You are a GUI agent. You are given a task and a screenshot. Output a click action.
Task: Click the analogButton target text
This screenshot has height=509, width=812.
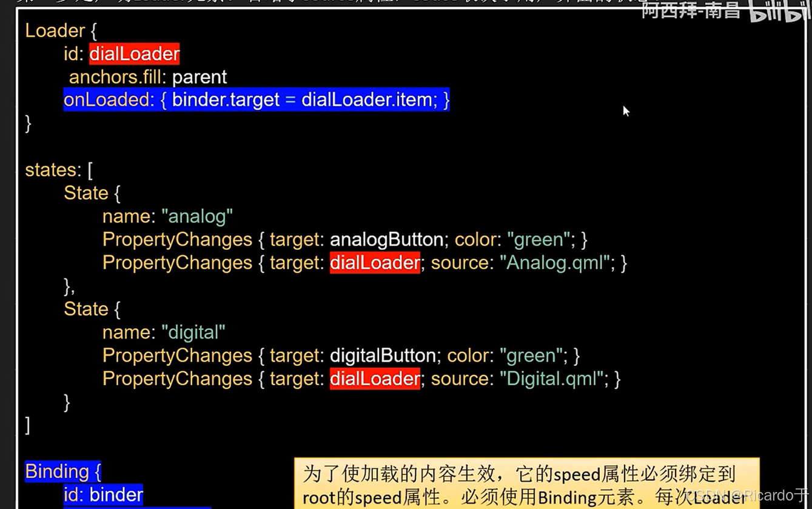(386, 240)
